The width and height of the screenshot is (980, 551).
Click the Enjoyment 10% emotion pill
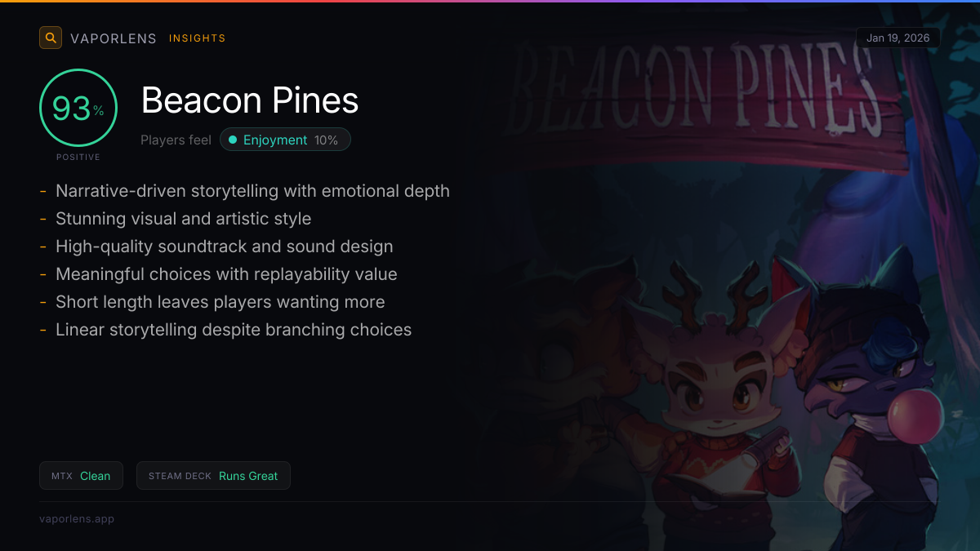coord(285,140)
